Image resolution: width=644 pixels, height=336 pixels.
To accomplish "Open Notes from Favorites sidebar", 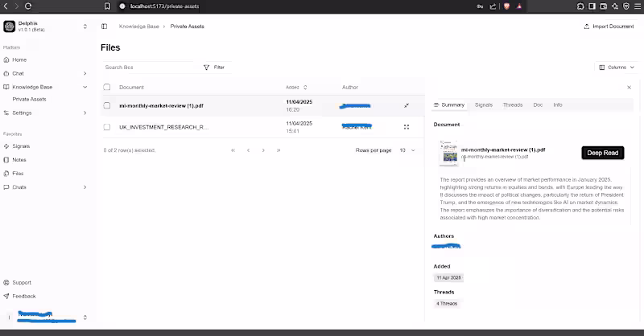I will click(x=19, y=160).
